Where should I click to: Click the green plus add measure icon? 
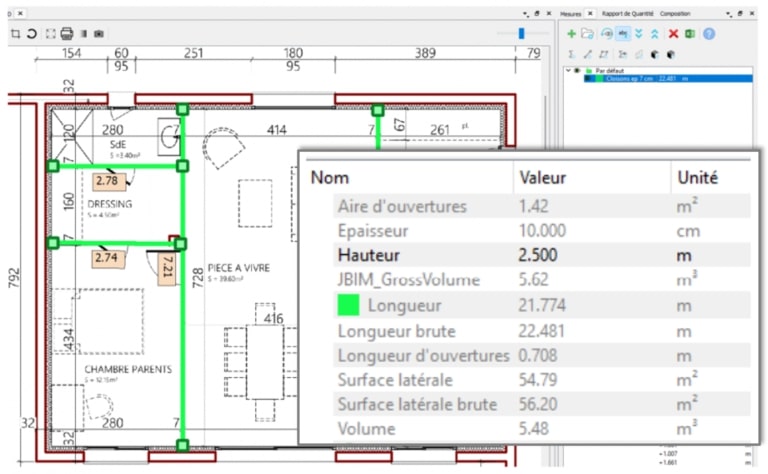571,34
